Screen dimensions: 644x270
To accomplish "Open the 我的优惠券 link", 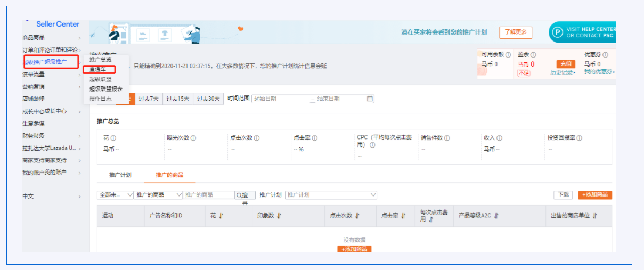I will pyautogui.click(x=599, y=72).
